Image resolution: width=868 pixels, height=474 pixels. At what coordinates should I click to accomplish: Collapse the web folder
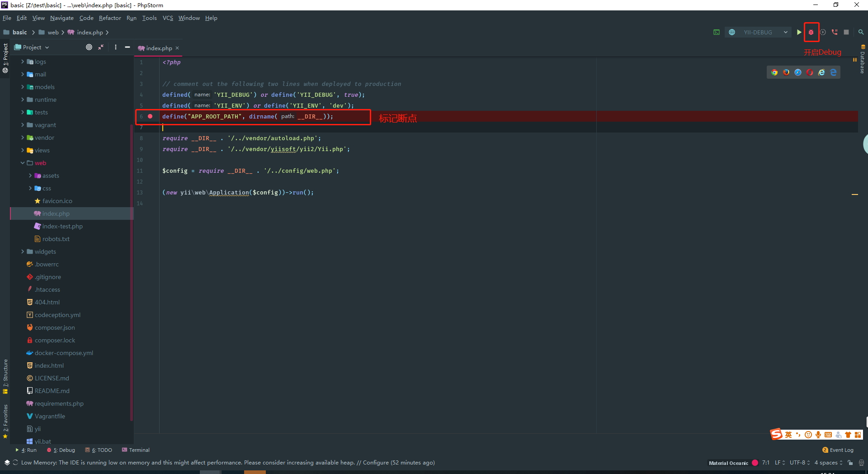click(23, 163)
